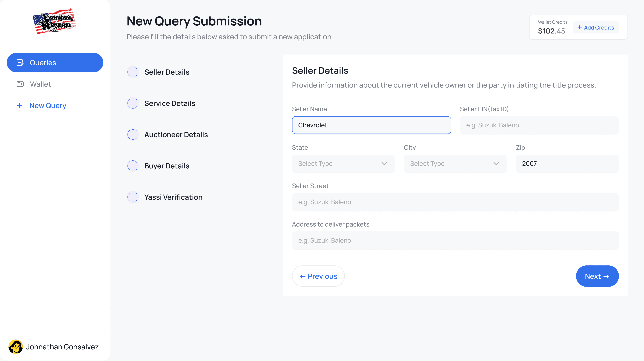Click the plus icon in Add Credits
The width and height of the screenshot is (644, 361).
(x=580, y=27)
